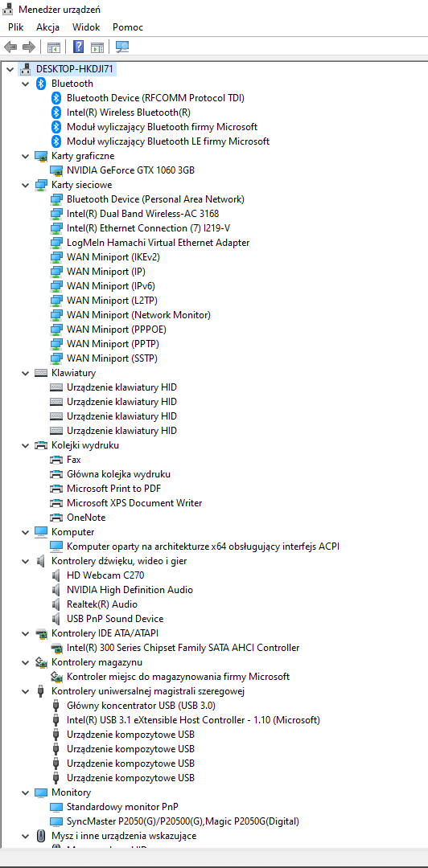
Task: Click the Fax printer icon
Action: click(56, 460)
